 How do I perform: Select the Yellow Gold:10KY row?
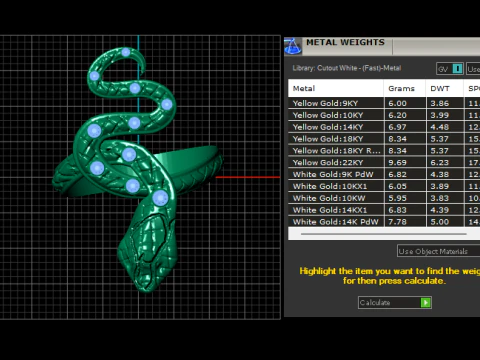click(384, 115)
